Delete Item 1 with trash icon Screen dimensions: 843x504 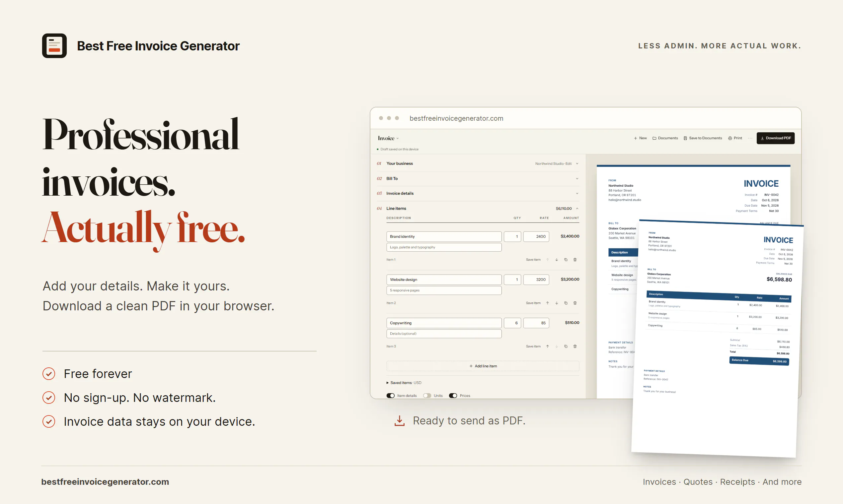click(x=575, y=260)
